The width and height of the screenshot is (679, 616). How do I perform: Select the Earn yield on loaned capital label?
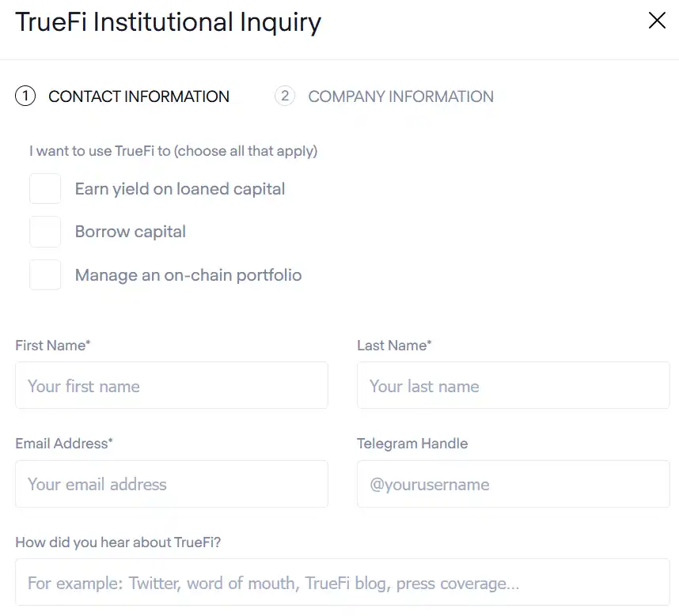[180, 189]
